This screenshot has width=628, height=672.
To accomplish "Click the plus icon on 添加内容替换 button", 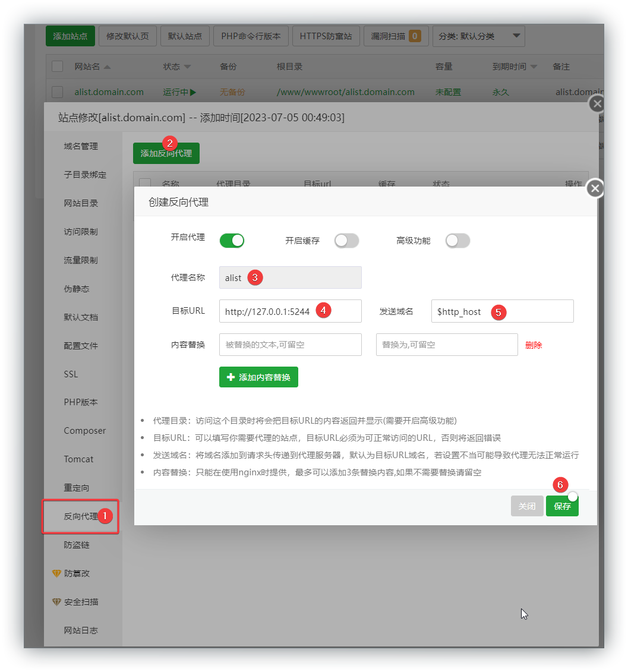I will [231, 377].
